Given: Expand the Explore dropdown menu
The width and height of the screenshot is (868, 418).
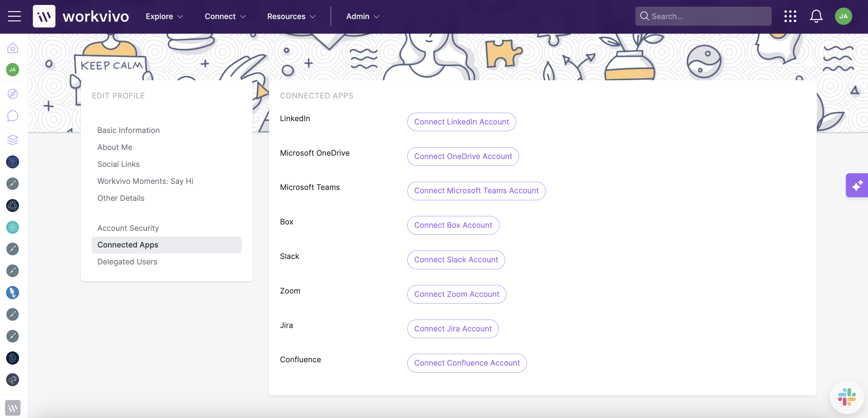Looking at the screenshot, I should 164,16.
